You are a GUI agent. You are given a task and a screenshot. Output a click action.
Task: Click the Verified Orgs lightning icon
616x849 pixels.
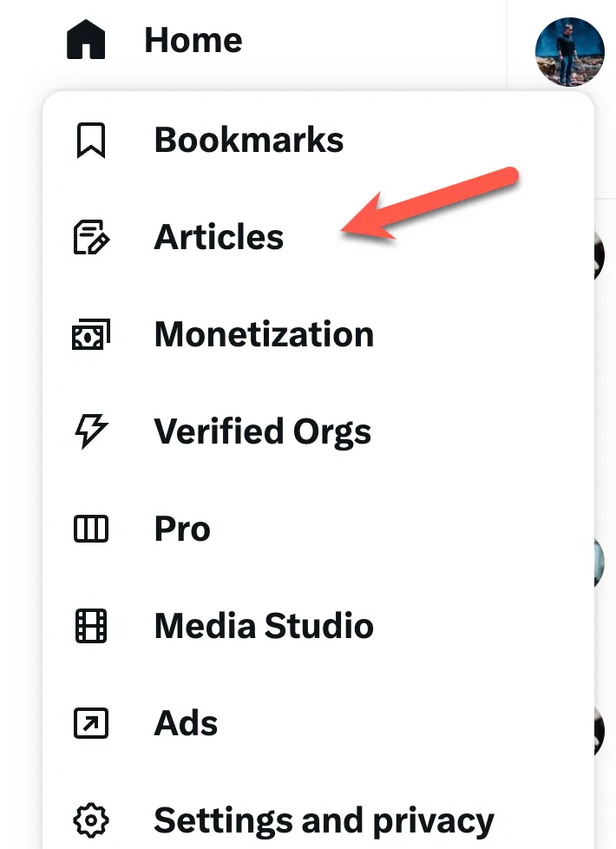91,432
